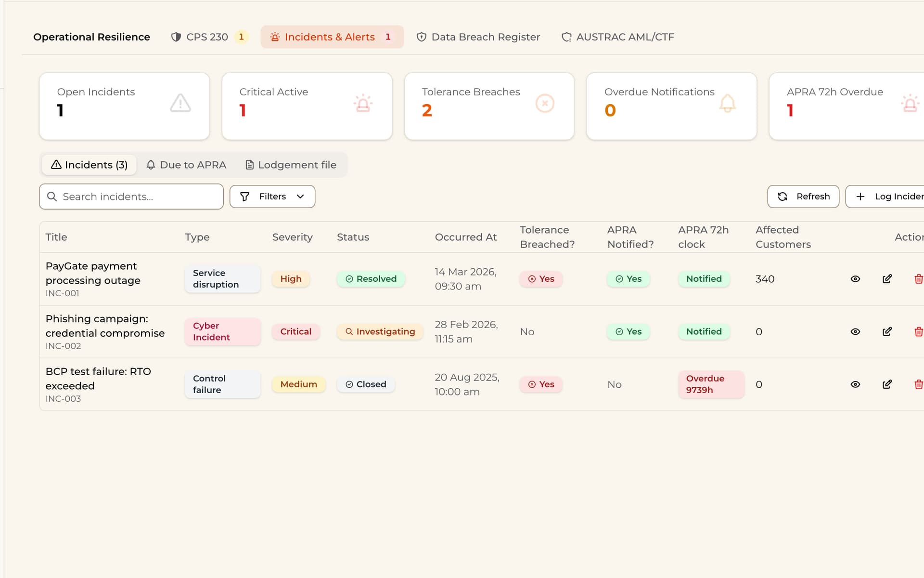Screen dimensions: 924x578
Task: Open Phishing campaign: credential compromise title
Action: pyautogui.click(x=105, y=326)
